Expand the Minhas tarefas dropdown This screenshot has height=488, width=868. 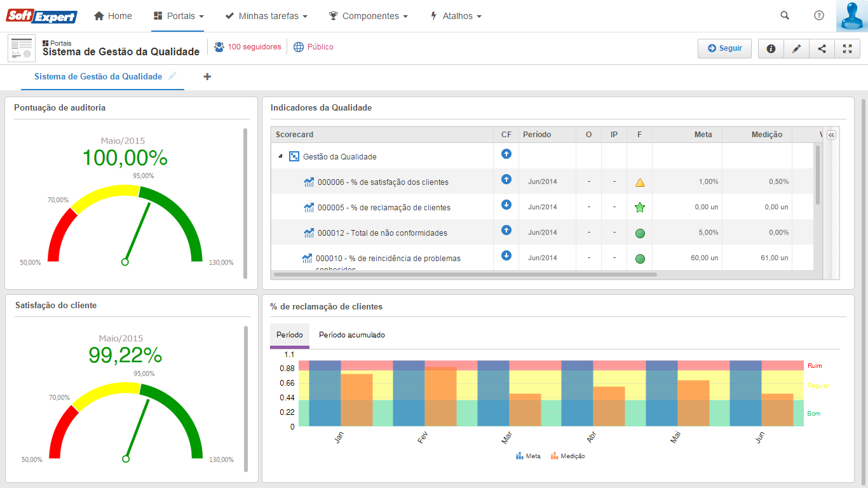tap(266, 16)
